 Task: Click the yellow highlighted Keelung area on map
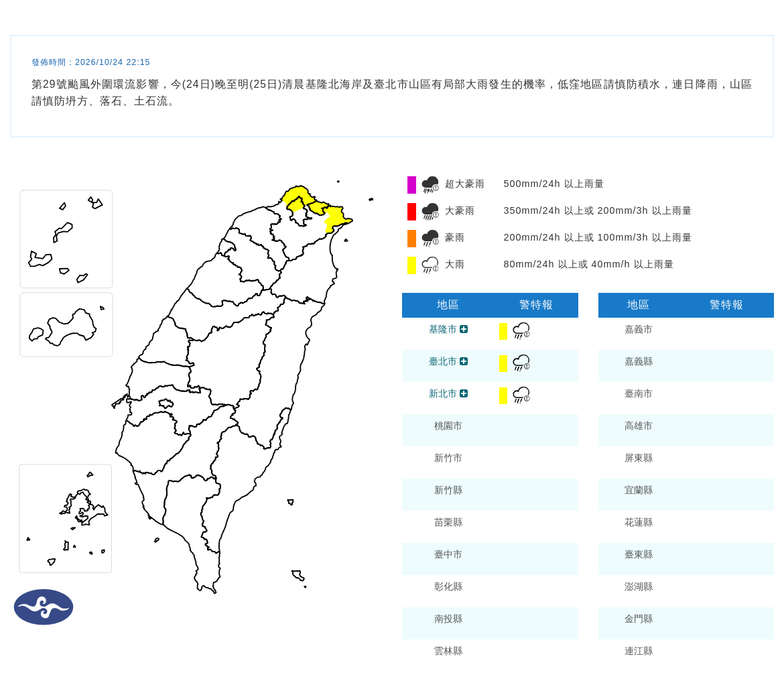317,208
